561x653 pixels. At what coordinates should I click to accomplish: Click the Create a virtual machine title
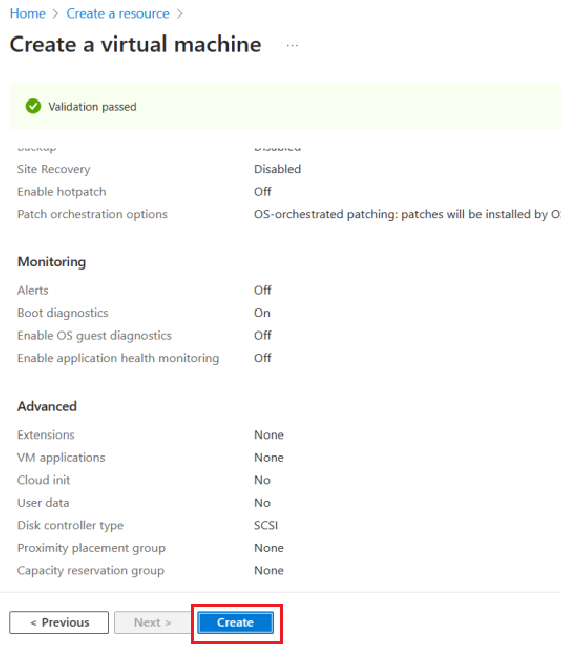(x=135, y=44)
